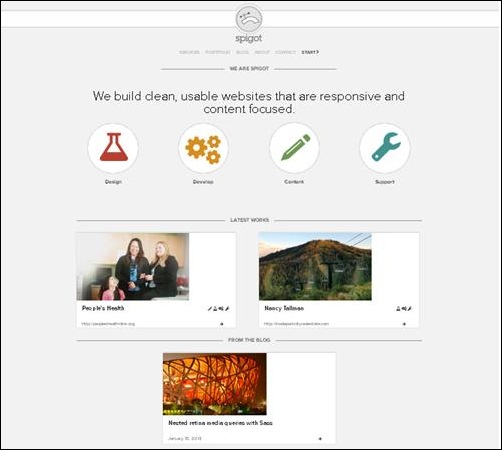Go to the Blog menu item
Viewport: 502px width, 450px height.
(242, 52)
